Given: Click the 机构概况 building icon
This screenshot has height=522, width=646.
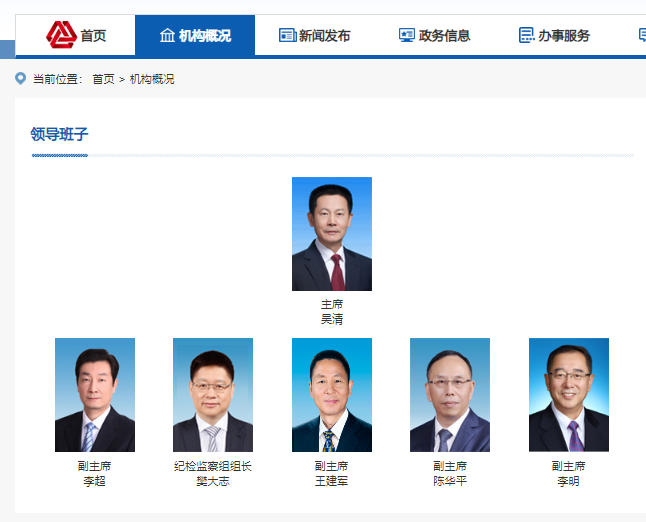Looking at the screenshot, I should pyautogui.click(x=167, y=35).
